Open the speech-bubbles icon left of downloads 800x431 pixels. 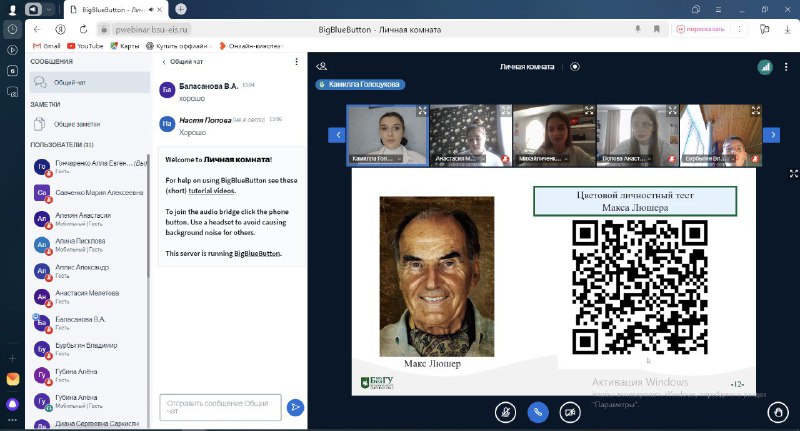(x=764, y=29)
